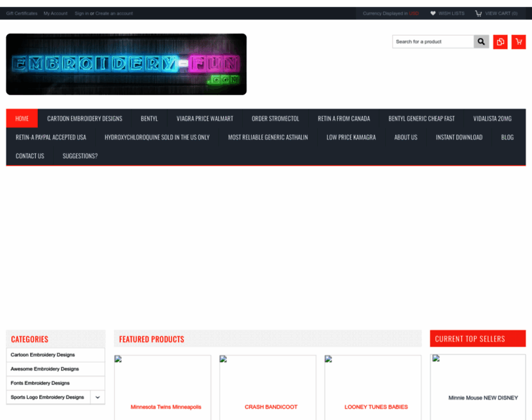The image size is (532, 420).
Task: Open Order Stromectol menu item
Action: click(276, 118)
